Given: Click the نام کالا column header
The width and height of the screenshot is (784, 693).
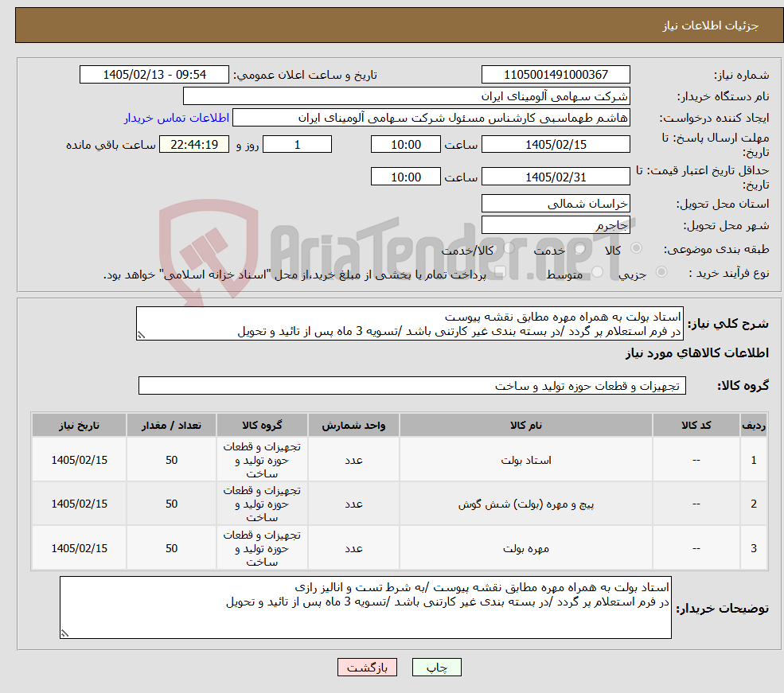Looking at the screenshot, I should (526, 425).
